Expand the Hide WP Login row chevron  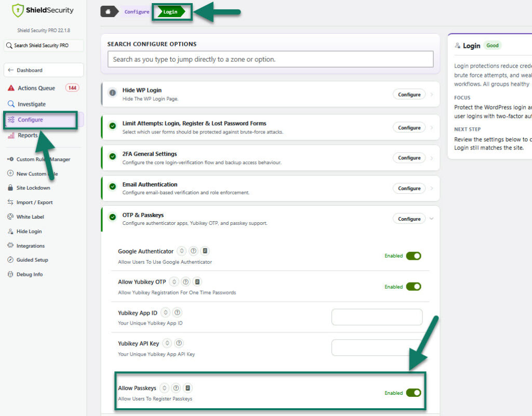coord(432,95)
